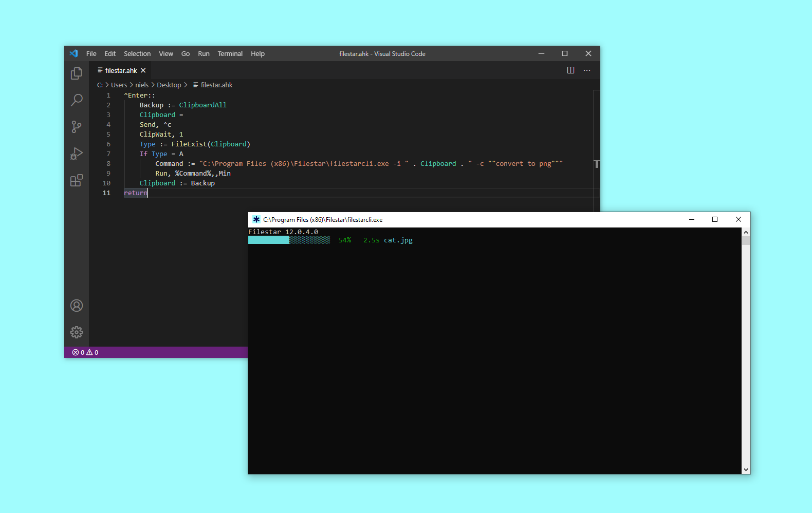The image size is (812, 513).
Task: Open the Help menu
Action: (x=257, y=53)
